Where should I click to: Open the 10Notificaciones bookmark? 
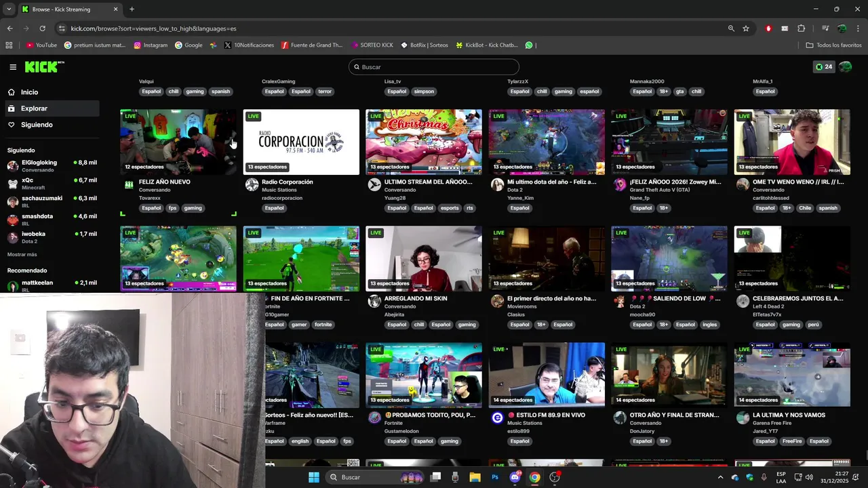[249, 45]
